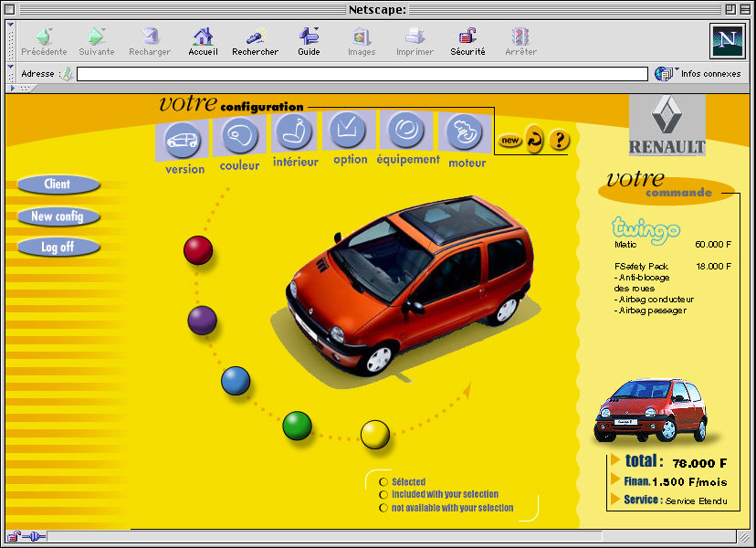Select the blue color ball
Image resolution: width=756 pixels, height=548 pixels.
click(236, 381)
